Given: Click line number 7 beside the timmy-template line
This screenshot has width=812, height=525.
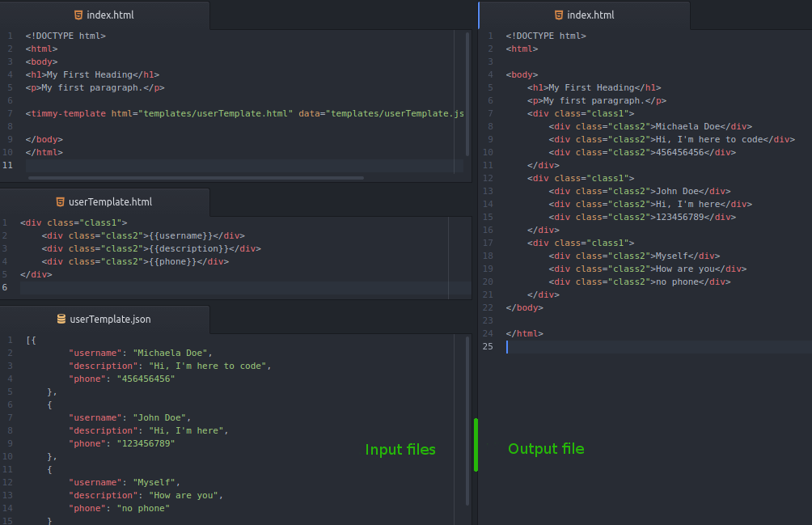Looking at the screenshot, I should (8, 113).
